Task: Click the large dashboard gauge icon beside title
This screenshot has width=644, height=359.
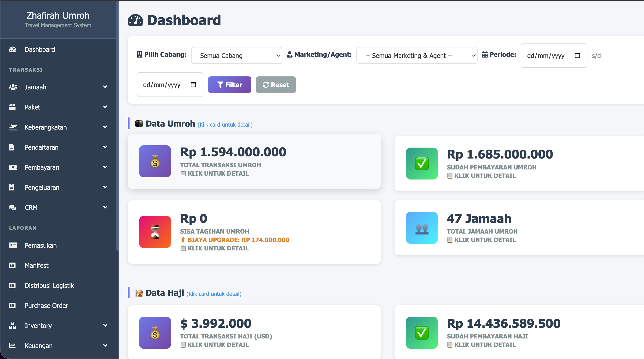Action: pyautogui.click(x=135, y=20)
